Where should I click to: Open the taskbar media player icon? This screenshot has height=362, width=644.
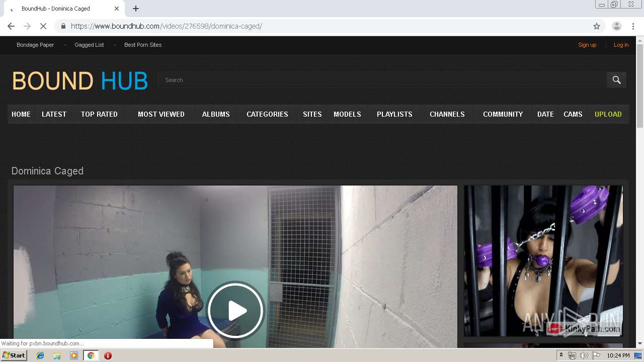[x=74, y=355]
